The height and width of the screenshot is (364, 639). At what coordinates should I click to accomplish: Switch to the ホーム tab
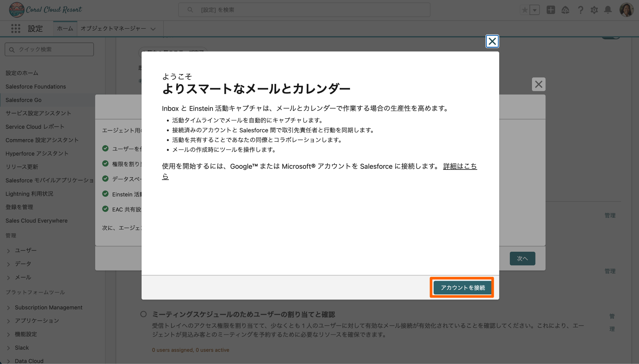pyautogui.click(x=65, y=29)
